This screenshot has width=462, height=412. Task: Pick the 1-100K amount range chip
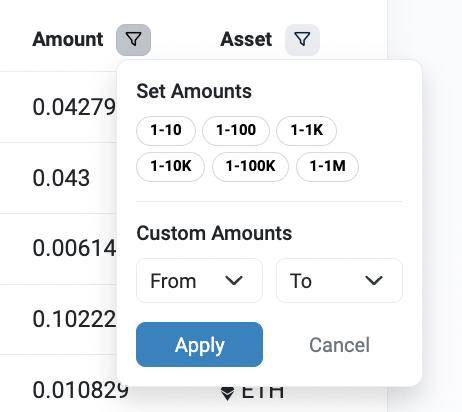[x=250, y=167]
